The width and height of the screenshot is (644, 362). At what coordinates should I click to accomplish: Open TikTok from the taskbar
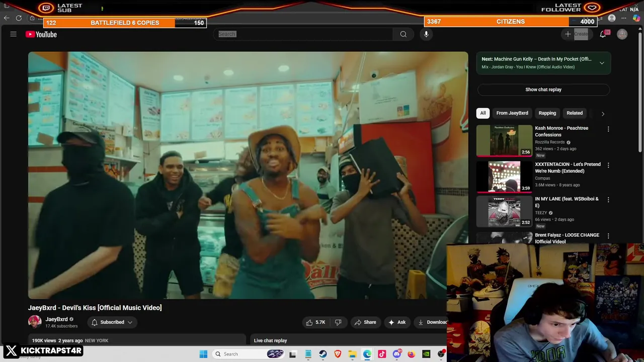tap(382, 354)
